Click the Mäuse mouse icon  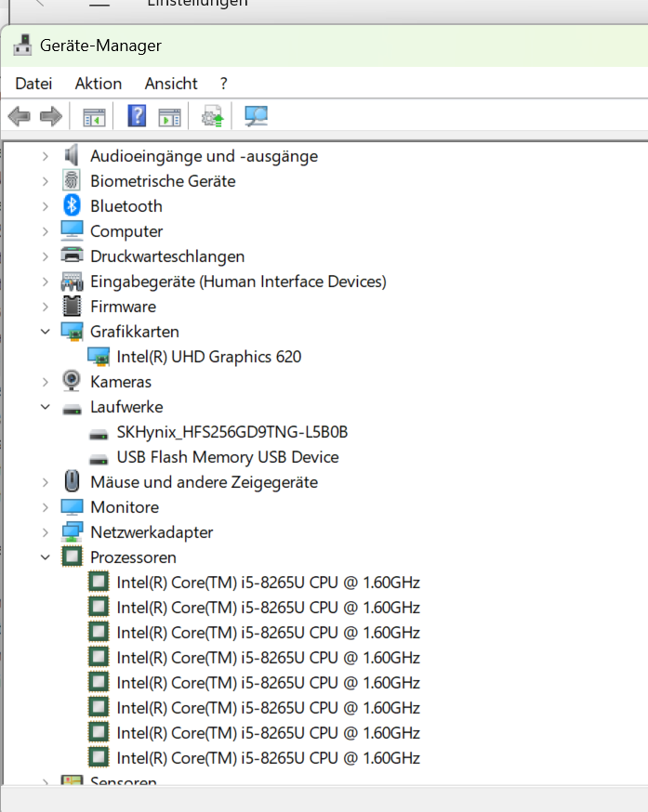72,481
